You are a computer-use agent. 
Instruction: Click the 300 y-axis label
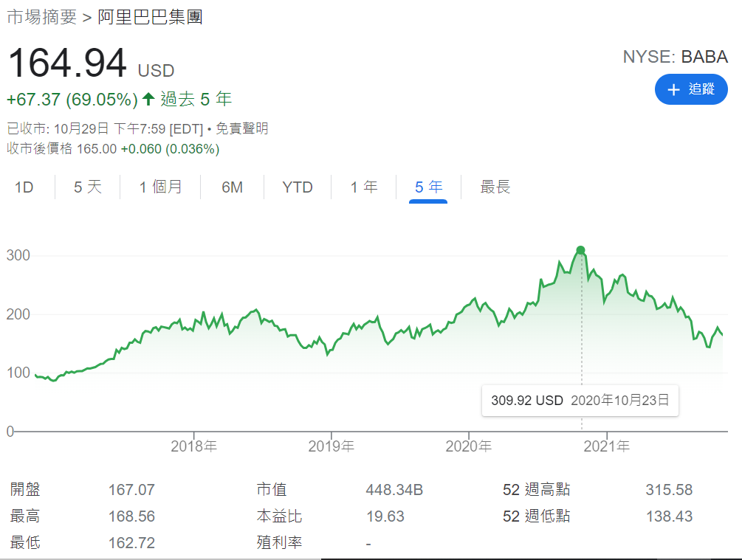(x=18, y=255)
